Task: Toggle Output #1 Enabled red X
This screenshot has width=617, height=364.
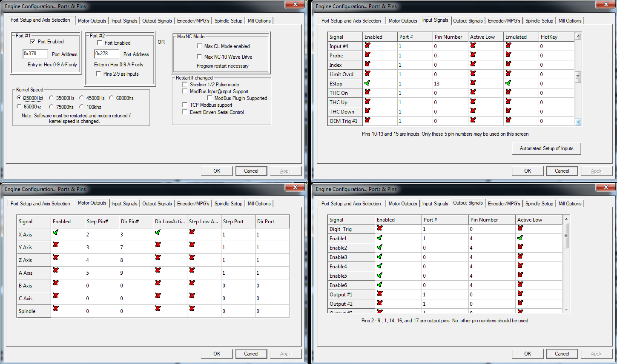Action: pos(379,294)
